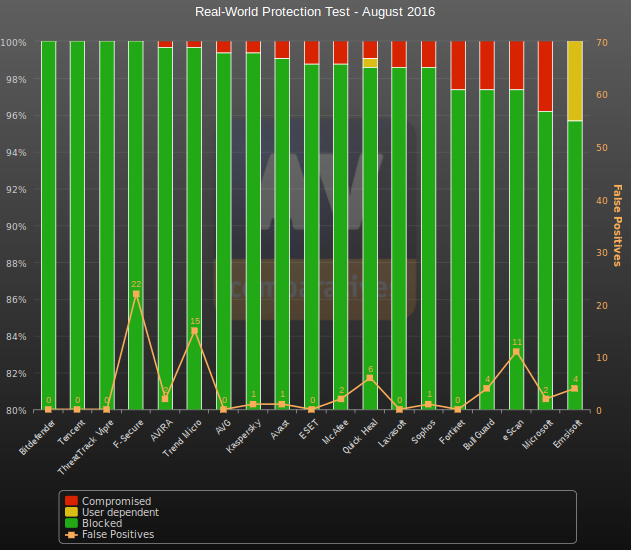
Task: Click the 40 right axis label
Action: [x=602, y=200]
